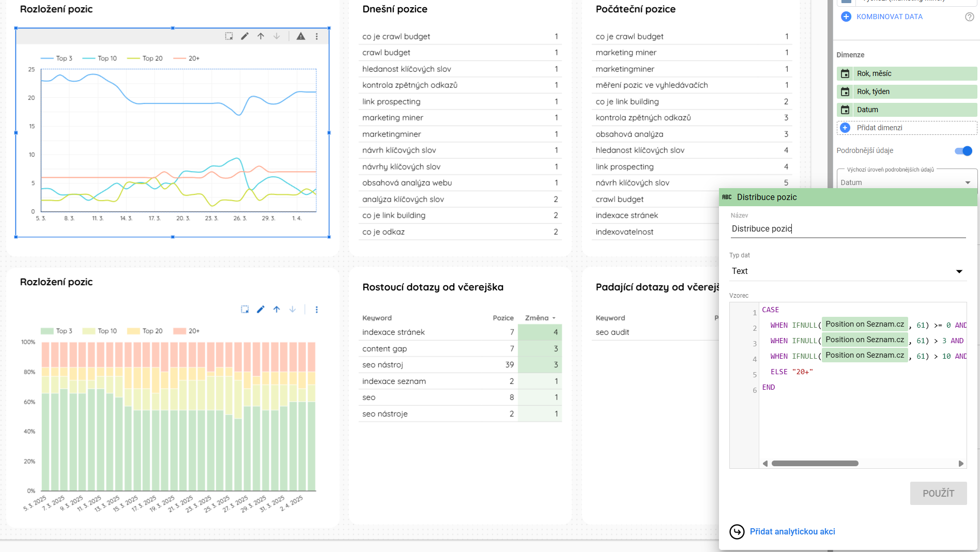Viewport: 980px width, 552px height.
Task: Click row 'content gap' in growing queries
Action: pos(460,349)
